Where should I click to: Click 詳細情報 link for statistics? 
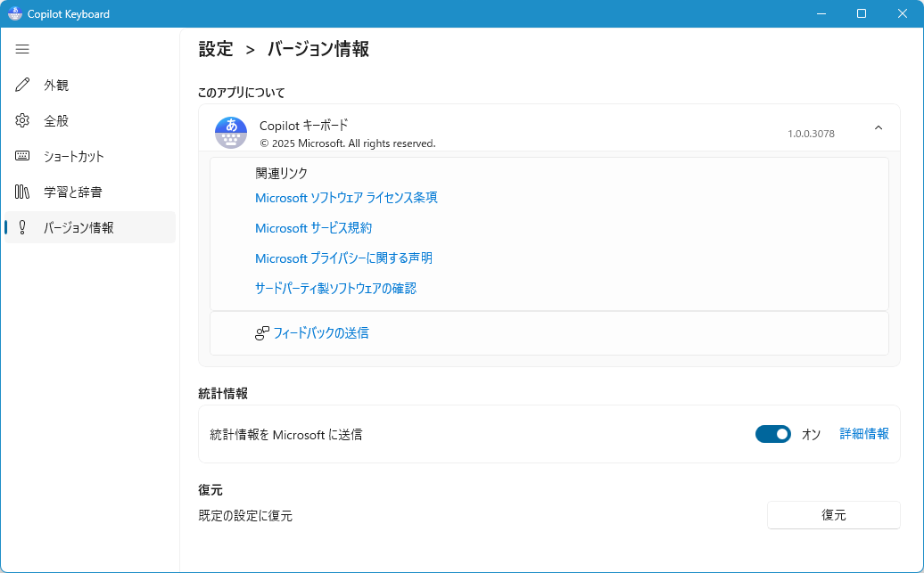863,434
